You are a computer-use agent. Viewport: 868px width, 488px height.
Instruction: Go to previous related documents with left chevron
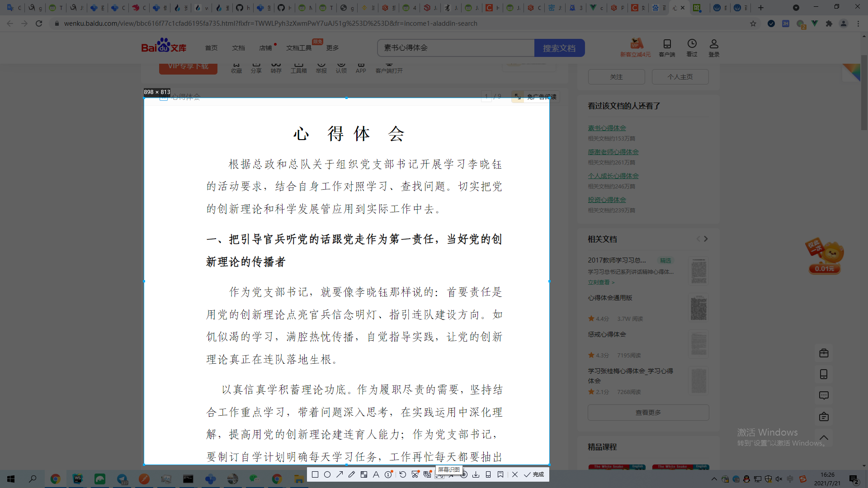pyautogui.click(x=698, y=239)
